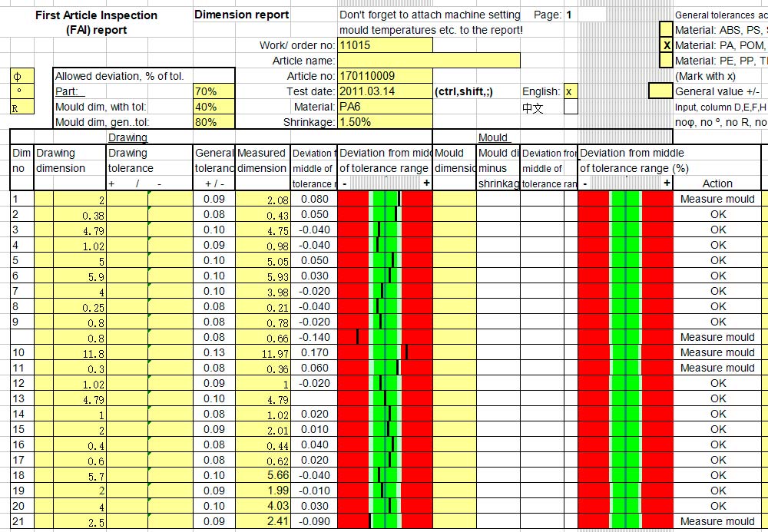
Task: Click the Page number value 1
Action: pos(568,15)
